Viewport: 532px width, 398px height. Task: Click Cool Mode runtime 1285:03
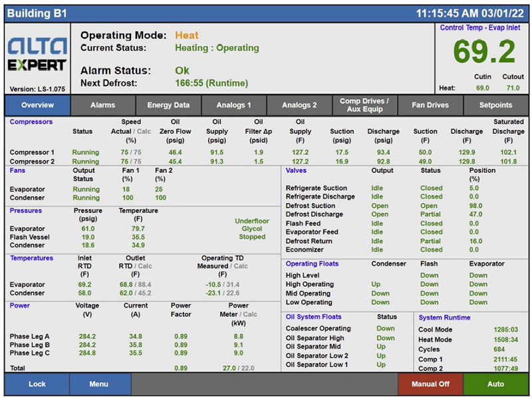(505, 329)
